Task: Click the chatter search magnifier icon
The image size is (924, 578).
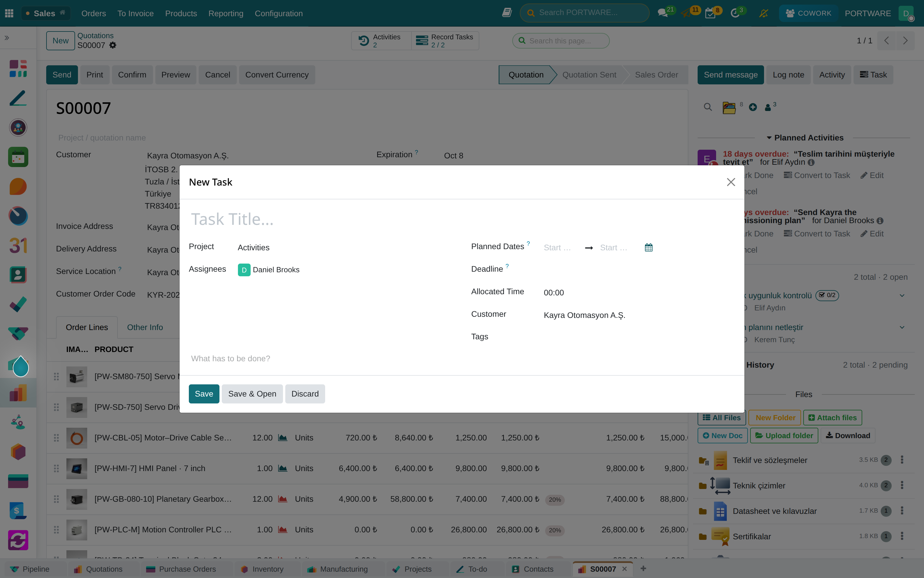Action: coord(707,107)
